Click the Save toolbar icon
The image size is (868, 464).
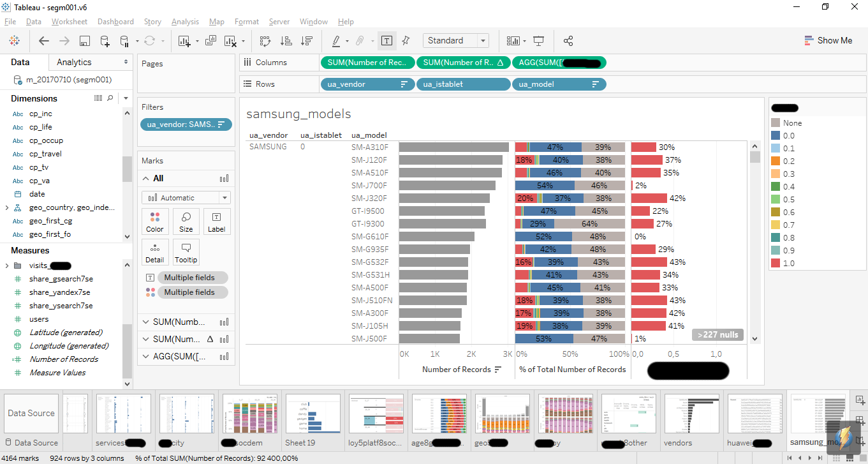84,41
